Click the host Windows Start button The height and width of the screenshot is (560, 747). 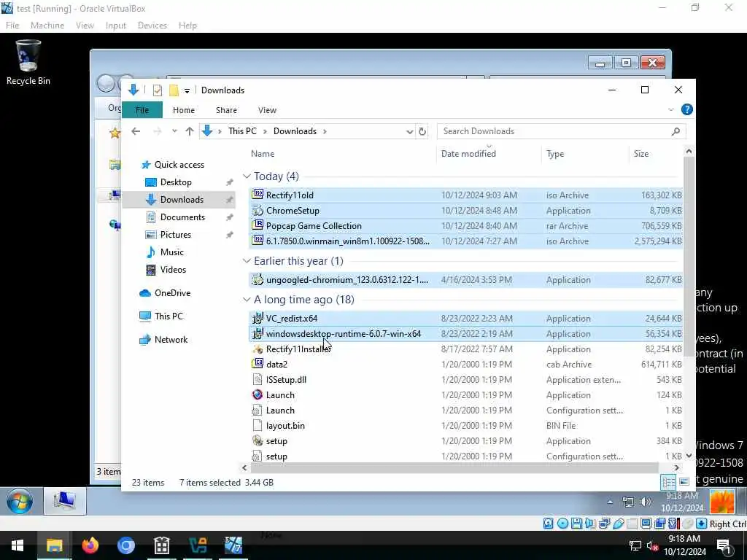click(x=18, y=545)
